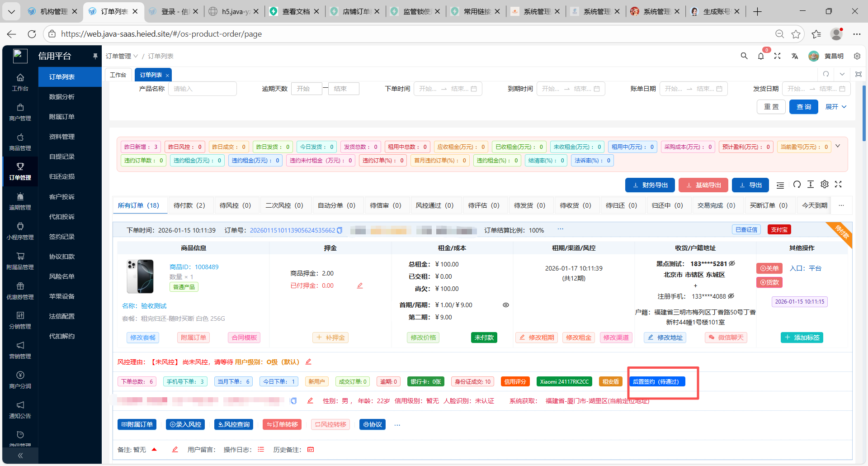
Task: Click the 产品名称 input field
Action: click(x=202, y=89)
